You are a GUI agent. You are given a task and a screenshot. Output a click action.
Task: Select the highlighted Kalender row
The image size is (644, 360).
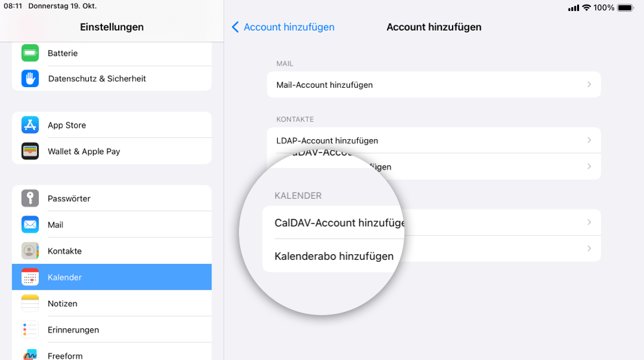click(112, 277)
